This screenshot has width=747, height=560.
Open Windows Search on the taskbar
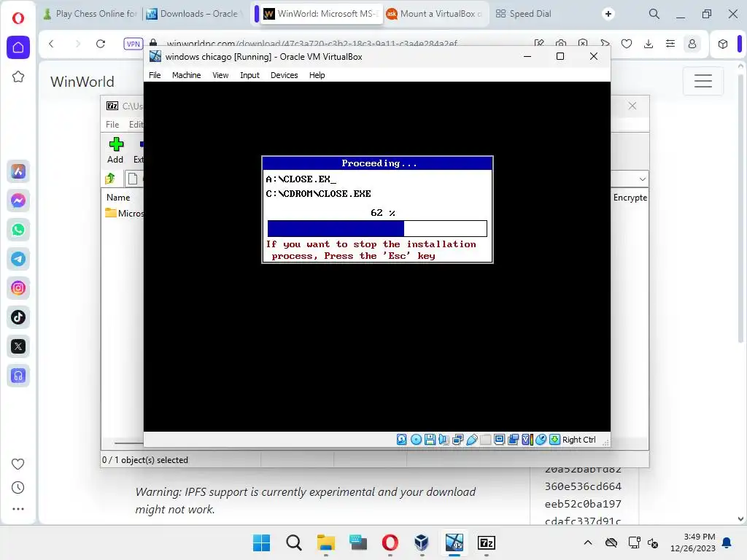coord(293,542)
